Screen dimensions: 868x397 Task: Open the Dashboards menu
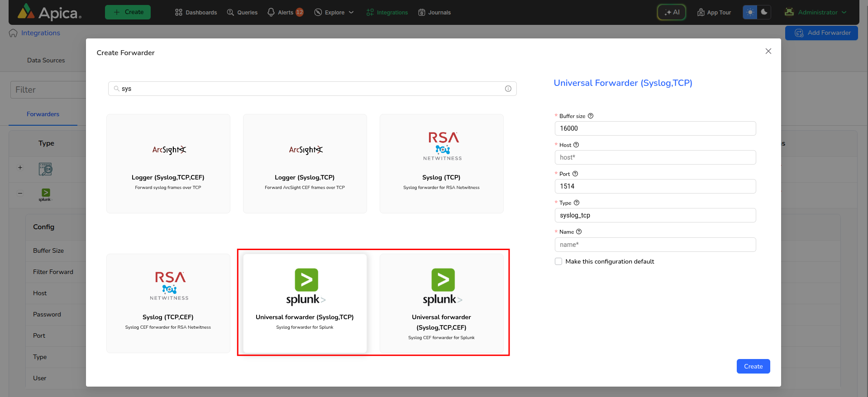(196, 12)
